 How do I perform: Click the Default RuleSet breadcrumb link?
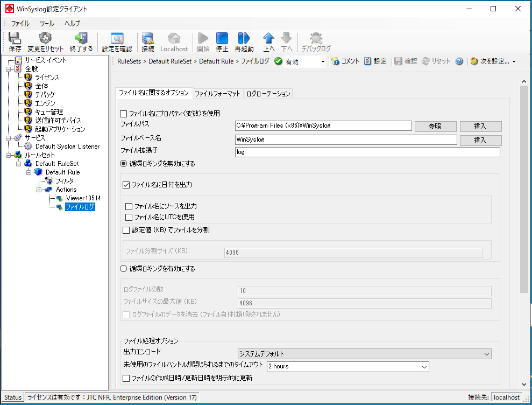click(x=170, y=61)
